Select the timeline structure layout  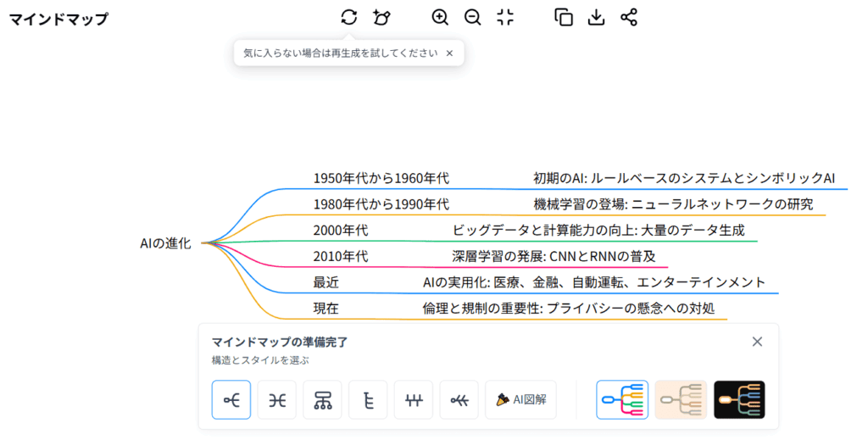pos(414,399)
